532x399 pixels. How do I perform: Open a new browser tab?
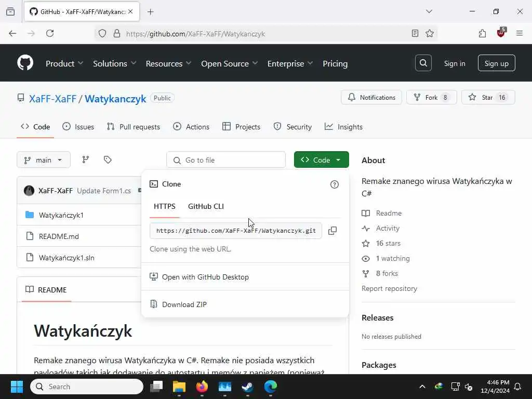click(151, 12)
